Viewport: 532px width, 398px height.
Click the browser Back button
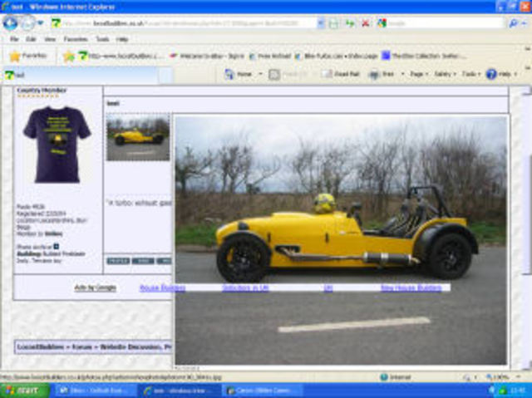(x=10, y=23)
